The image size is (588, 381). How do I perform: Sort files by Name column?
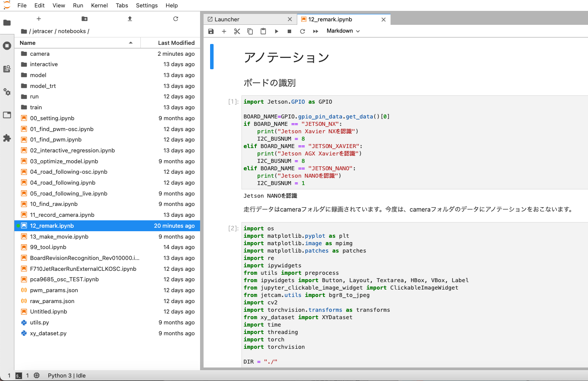coord(78,43)
